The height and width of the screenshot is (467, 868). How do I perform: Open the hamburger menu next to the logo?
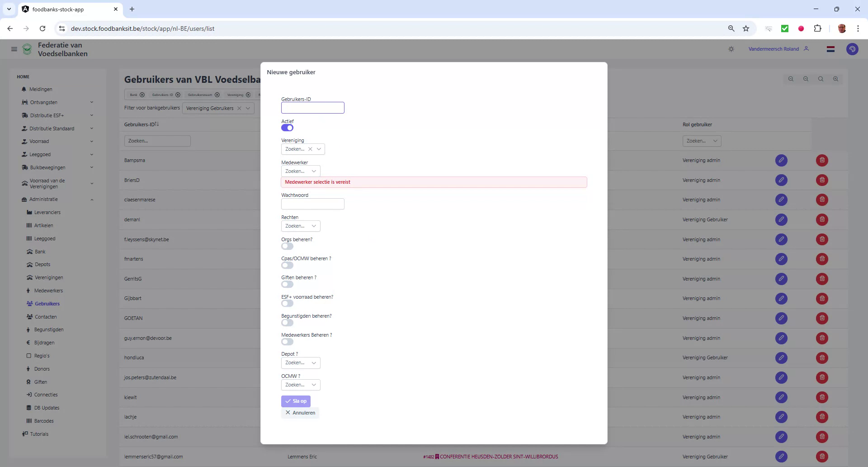tap(14, 49)
